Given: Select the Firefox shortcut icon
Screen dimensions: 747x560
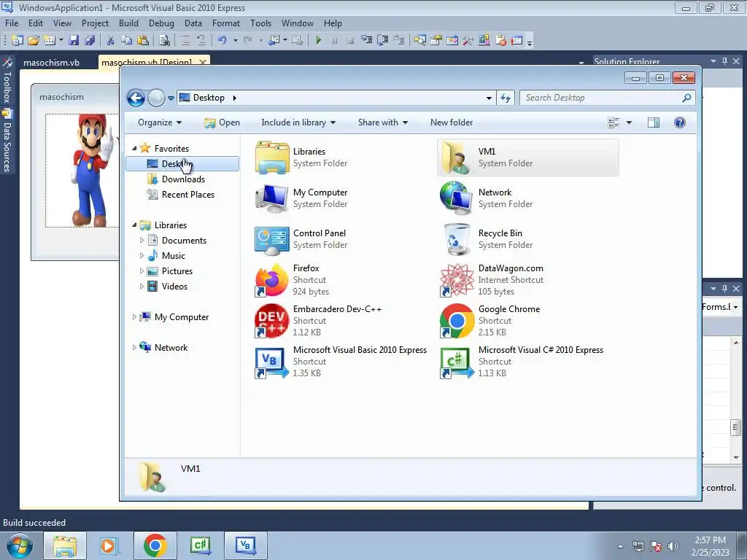Looking at the screenshot, I should [271, 280].
